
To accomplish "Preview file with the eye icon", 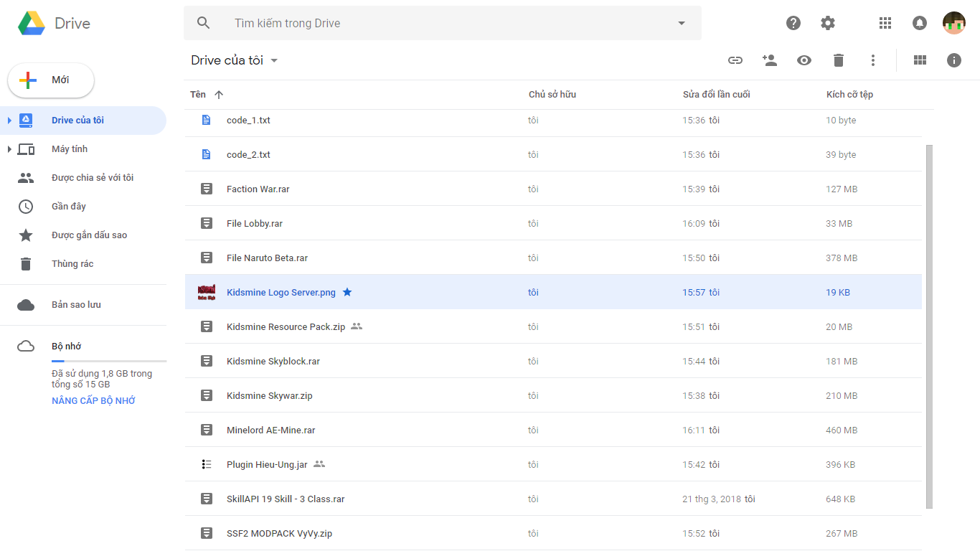I will tap(804, 60).
